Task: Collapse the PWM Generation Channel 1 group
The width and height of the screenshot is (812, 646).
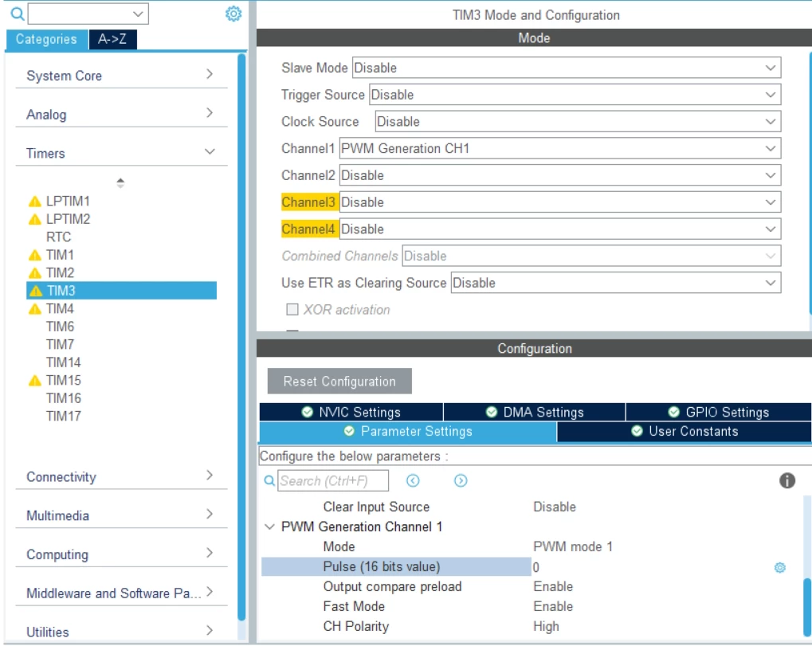Action: [x=269, y=527]
